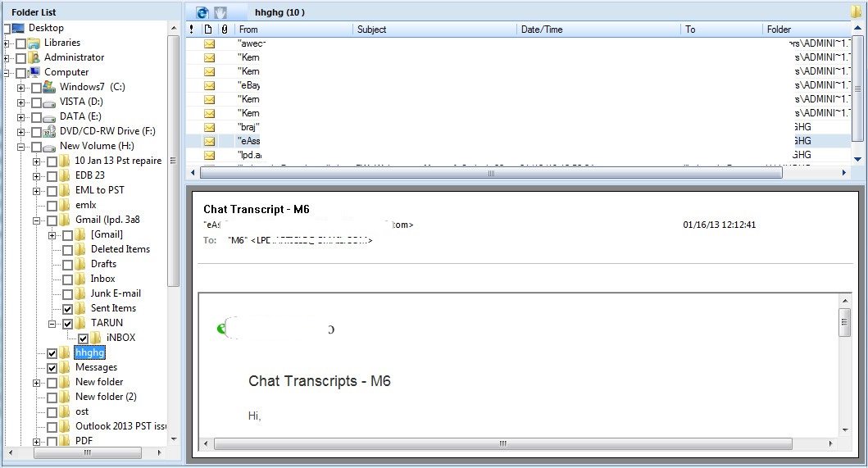
Task: Open the email from "braj"
Action: click(517, 127)
